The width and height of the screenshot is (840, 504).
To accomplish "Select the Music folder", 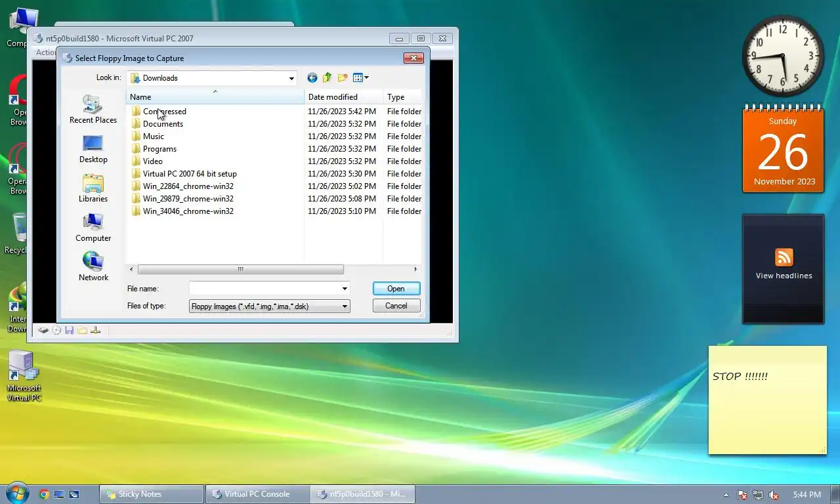I will (148, 136).
